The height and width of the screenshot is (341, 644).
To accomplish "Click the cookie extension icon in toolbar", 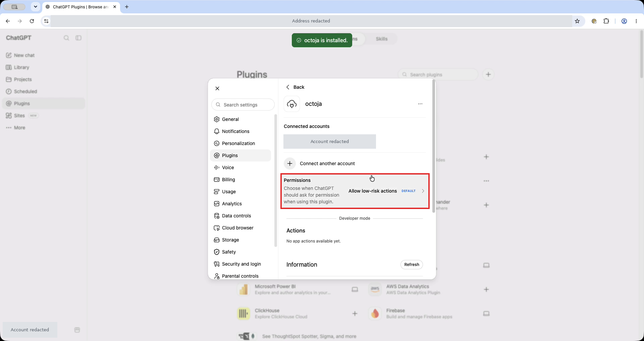I will pyautogui.click(x=594, y=21).
